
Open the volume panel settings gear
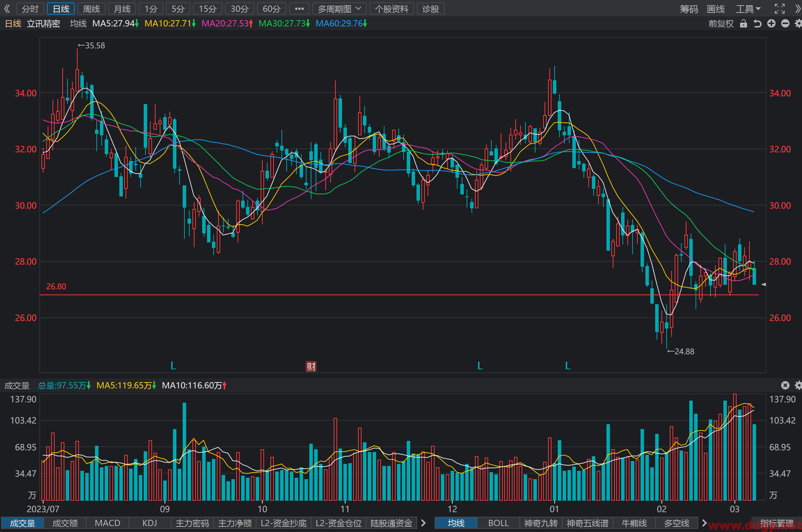(799, 385)
